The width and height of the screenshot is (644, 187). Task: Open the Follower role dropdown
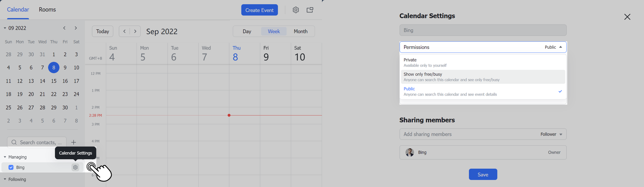pos(551,134)
